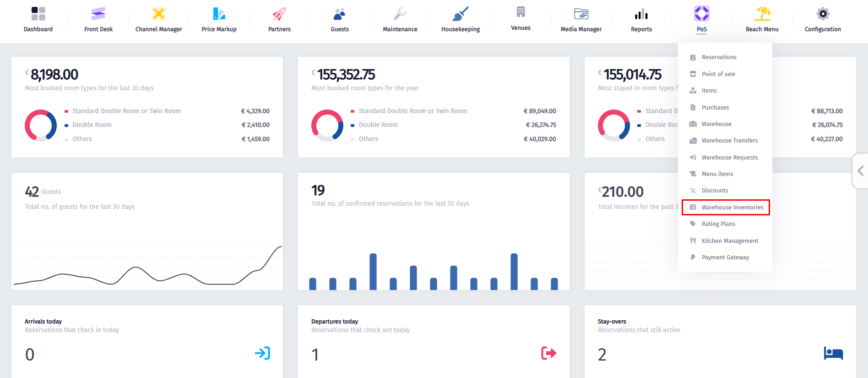Open the Housekeeping broom icon

point(460,14)
